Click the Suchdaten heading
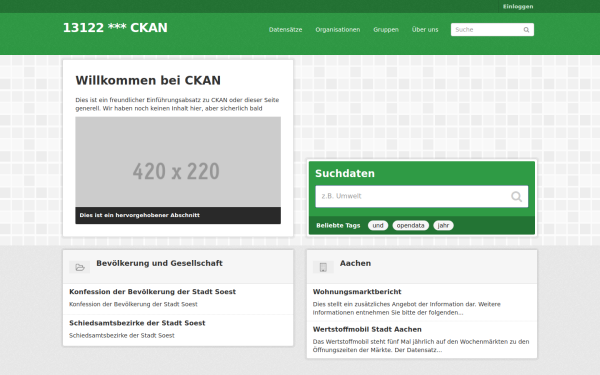This screenshot has width=600, height=375. pos(345,173)
